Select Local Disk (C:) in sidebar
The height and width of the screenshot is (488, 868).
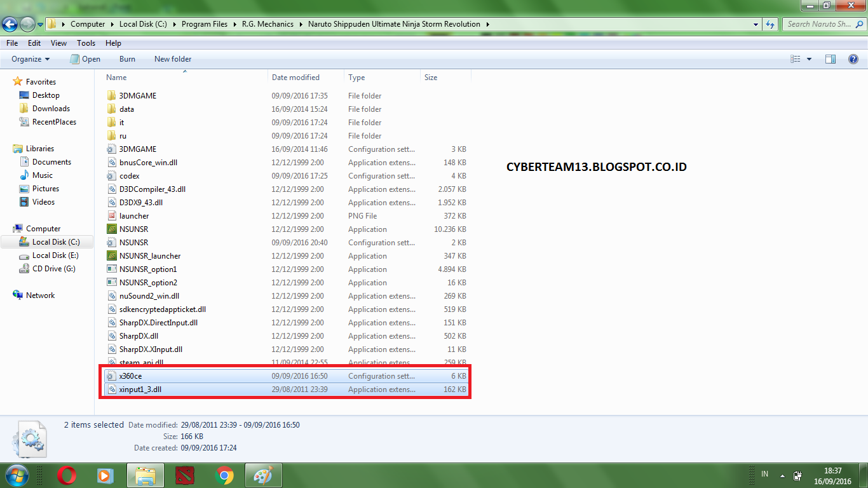(56, 242)
